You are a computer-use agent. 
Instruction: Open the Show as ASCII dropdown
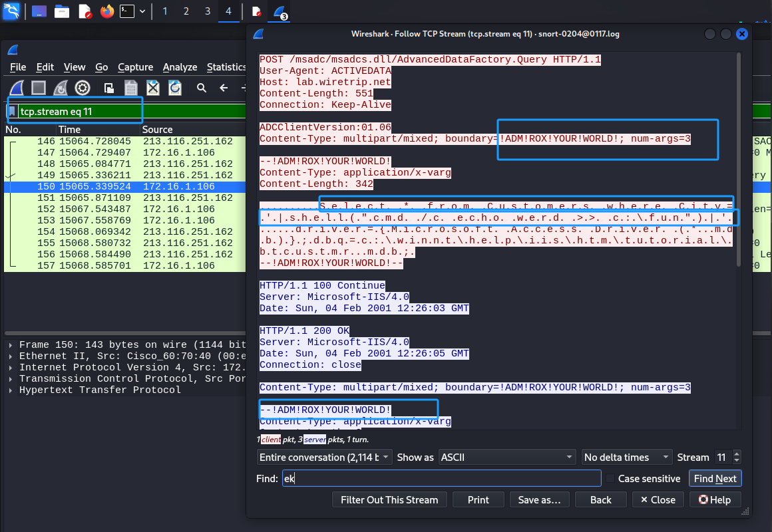(x=507, y=458)
